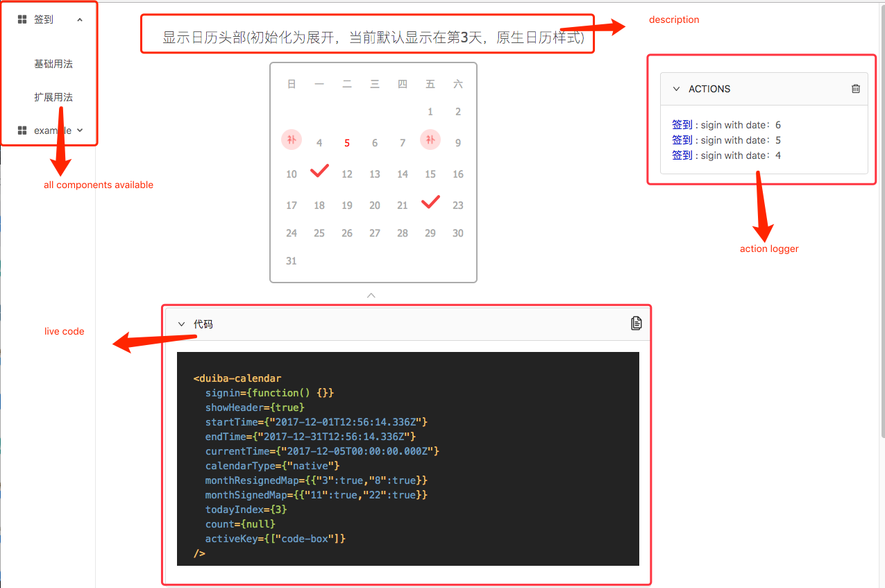Viewport: 885px width, 588px height.
Task: Open 扩展用法 in the sidebar
Action: (x=53, y=97)
